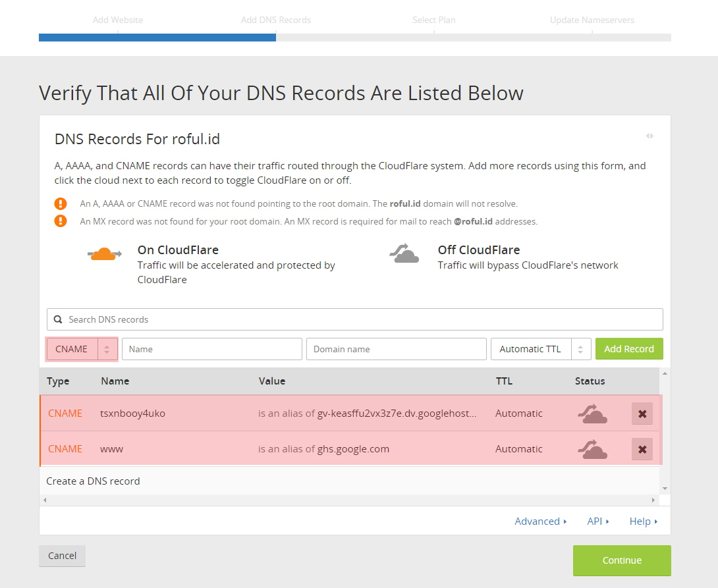Viewport: 718px width, 588px height.
Task: Open the Automatic TTL dropdown
Action: point(540,349)
